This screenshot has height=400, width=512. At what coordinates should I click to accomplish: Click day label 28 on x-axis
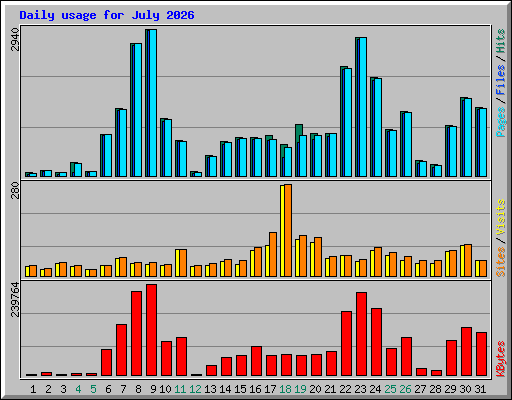click(x=435, y=389)
